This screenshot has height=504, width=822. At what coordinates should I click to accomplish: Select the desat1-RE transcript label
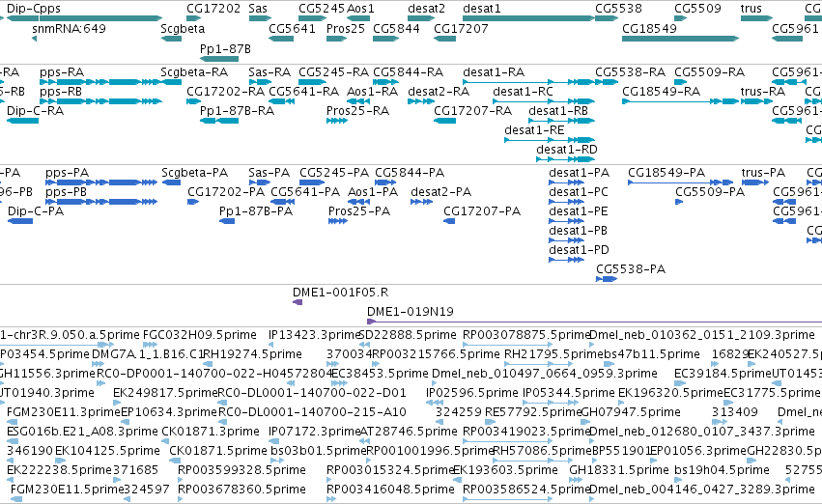click(534, 130)
